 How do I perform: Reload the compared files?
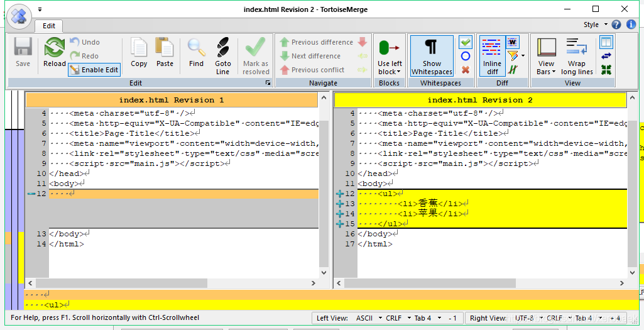tap(55, 52)
